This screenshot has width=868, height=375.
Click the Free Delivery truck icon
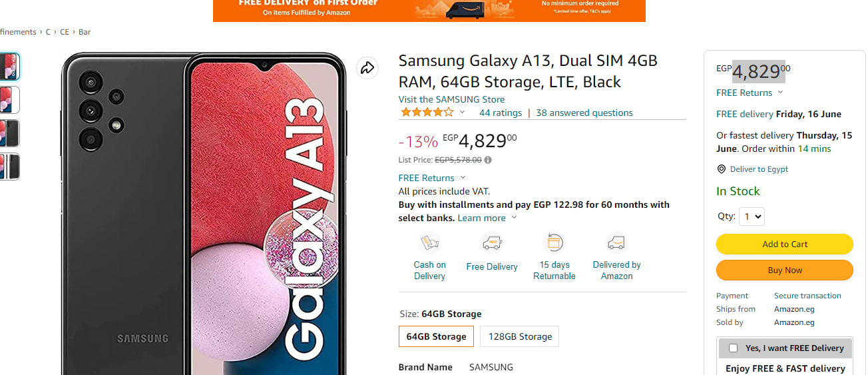492,242
